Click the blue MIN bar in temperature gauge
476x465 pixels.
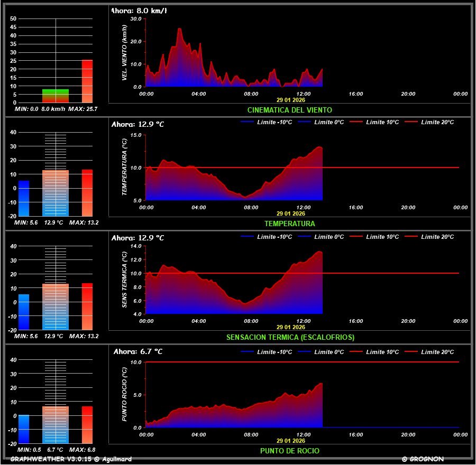coord(24,198)
